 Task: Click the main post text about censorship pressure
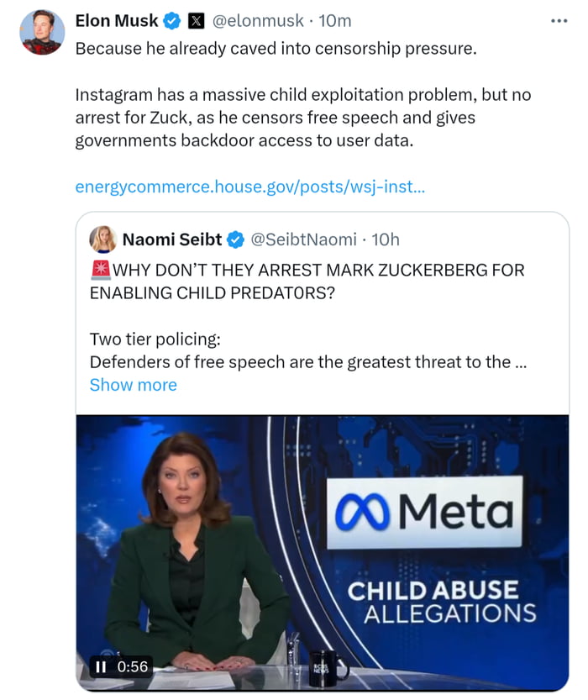point(276,49)
